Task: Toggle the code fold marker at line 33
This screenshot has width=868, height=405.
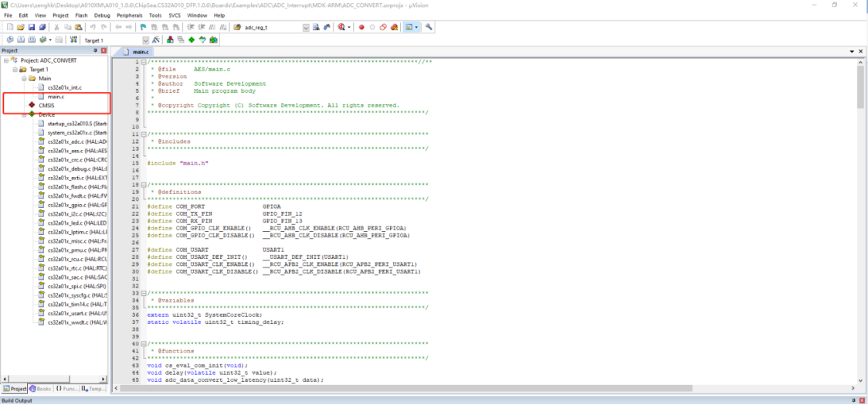Action: [144, 293]
